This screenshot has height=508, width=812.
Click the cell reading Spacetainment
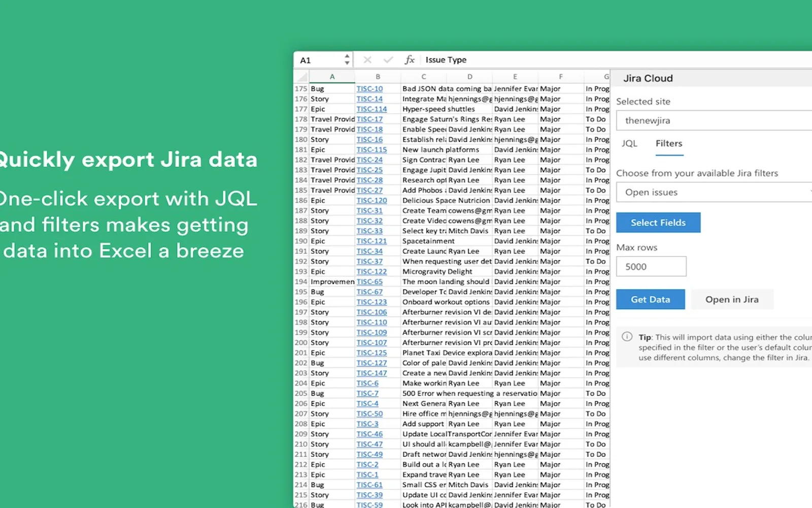click(x=428, y=241)
